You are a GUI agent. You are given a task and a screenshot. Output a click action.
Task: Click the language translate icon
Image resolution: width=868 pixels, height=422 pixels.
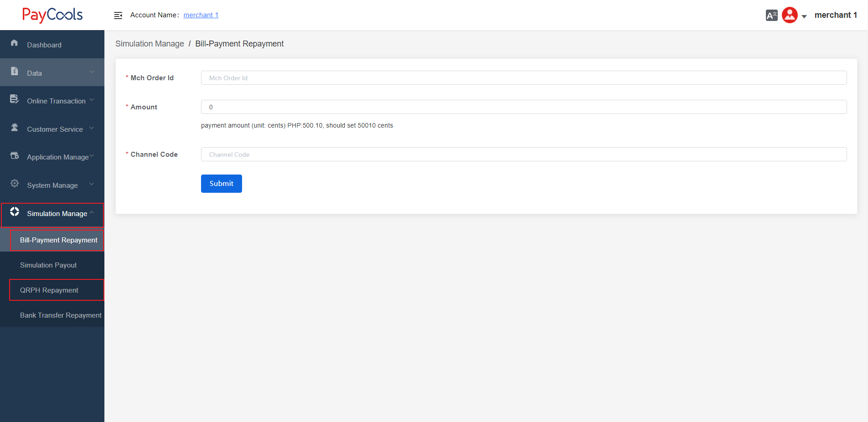(771, 15)
